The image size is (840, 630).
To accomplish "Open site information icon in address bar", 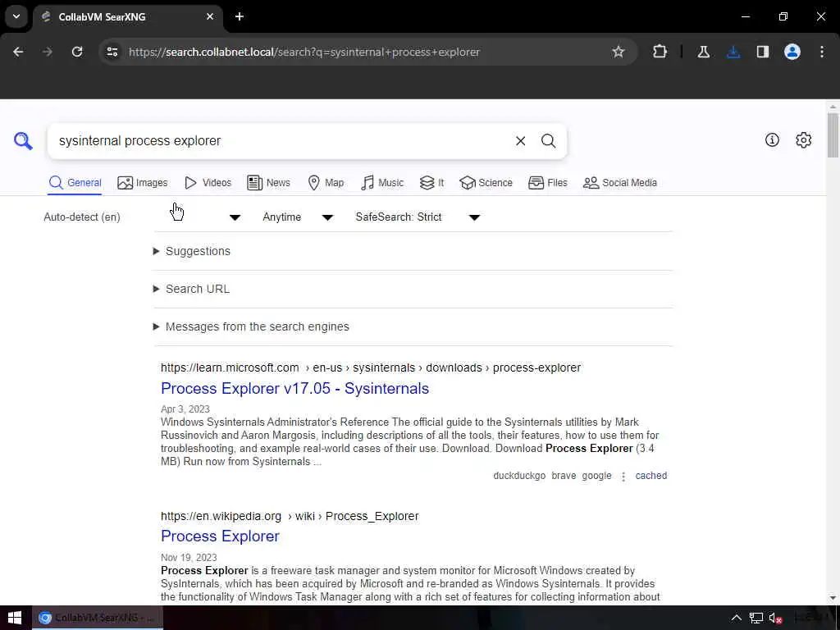I will click(x=112, y=52).
